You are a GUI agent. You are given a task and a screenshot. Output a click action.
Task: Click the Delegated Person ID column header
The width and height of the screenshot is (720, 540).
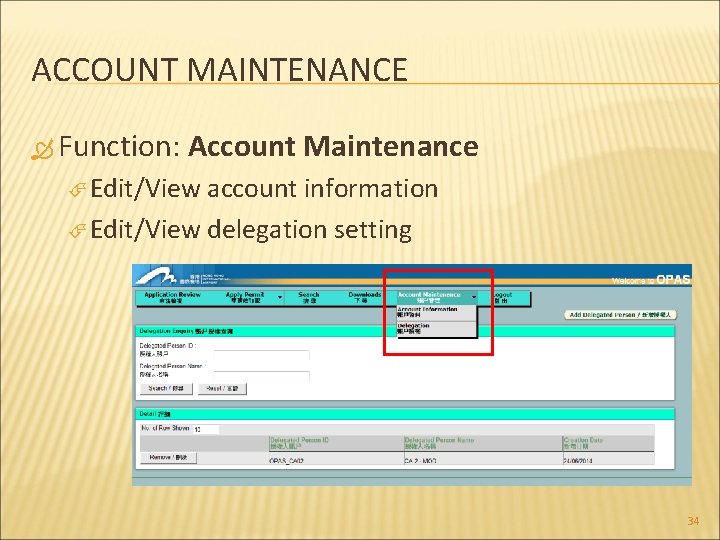(337, 443)
